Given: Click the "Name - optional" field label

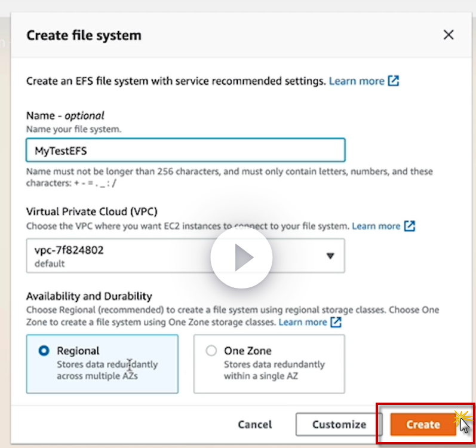Looking at the screenshot, I should click(x=65, y=116).
